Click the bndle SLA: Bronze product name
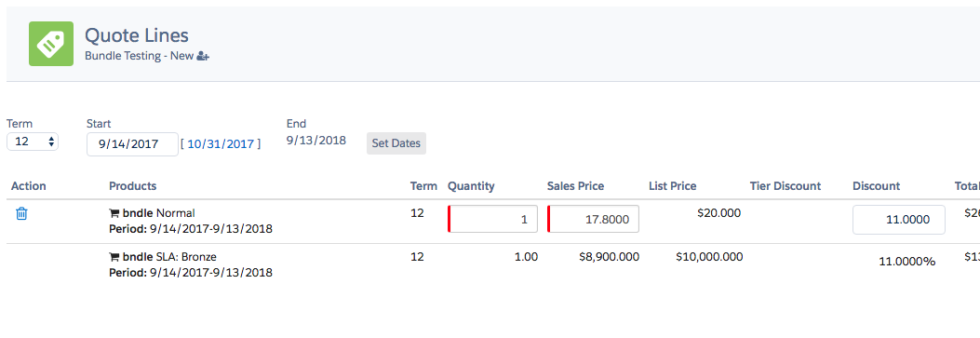 tap(169, 257)
